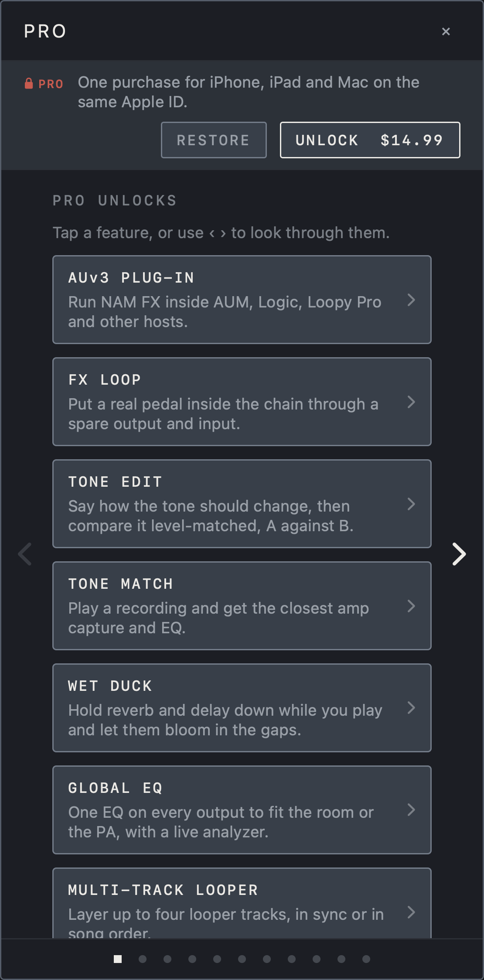Select the Wet Duck feature card
Viewport: 484px width, 980px height.
tap(242, 708)
